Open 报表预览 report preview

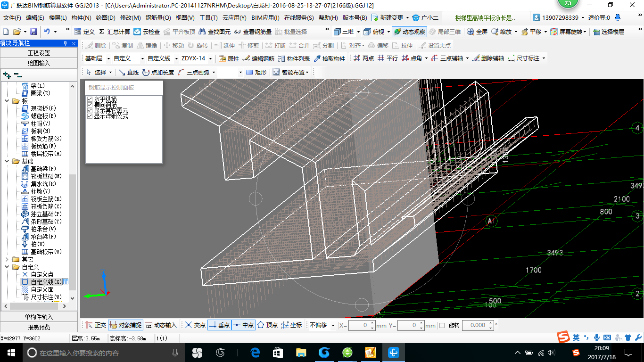coord(39,327)
